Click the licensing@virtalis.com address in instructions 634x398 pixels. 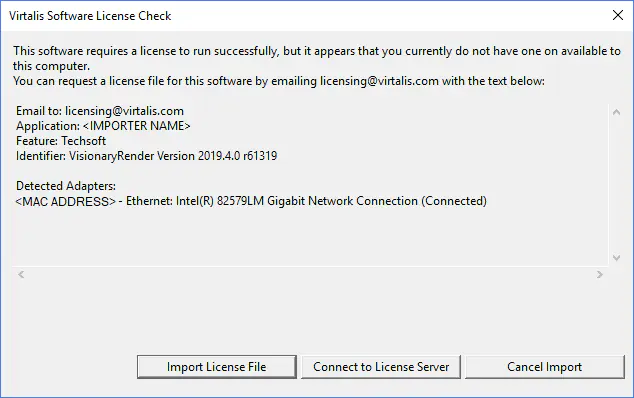coord(379,81)
